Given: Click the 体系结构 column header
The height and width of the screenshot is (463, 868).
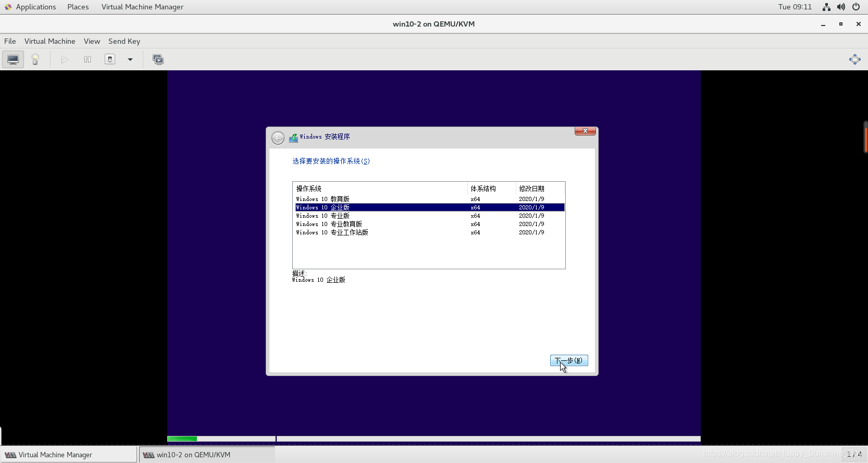Looking at the screenshot, I should coord(492,189).
